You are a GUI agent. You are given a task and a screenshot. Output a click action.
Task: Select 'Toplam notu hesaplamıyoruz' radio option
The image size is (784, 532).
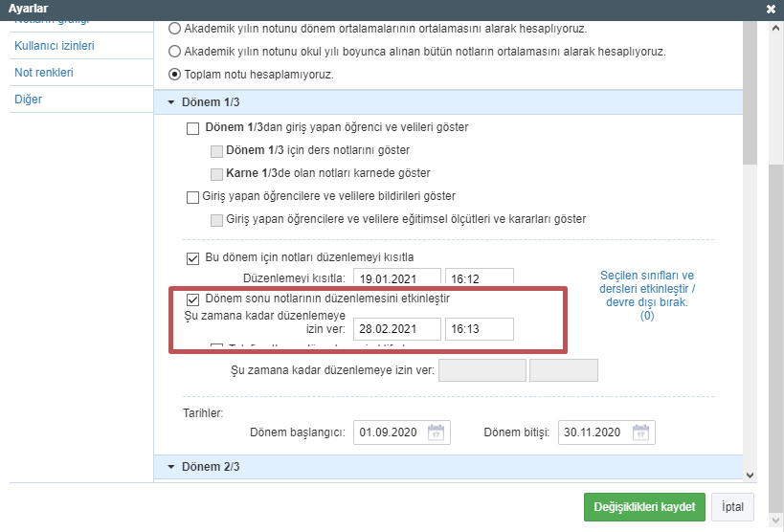click(174, 75)
